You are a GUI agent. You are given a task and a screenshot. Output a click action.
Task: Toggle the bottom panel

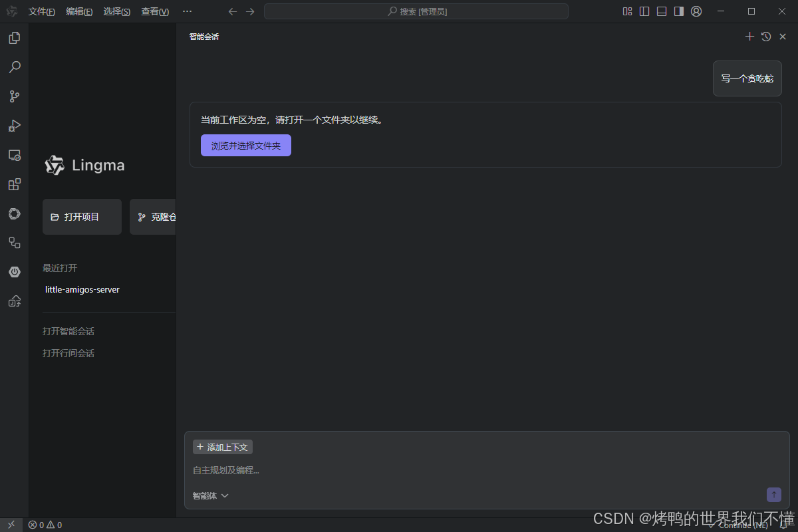tap(662, 11)
